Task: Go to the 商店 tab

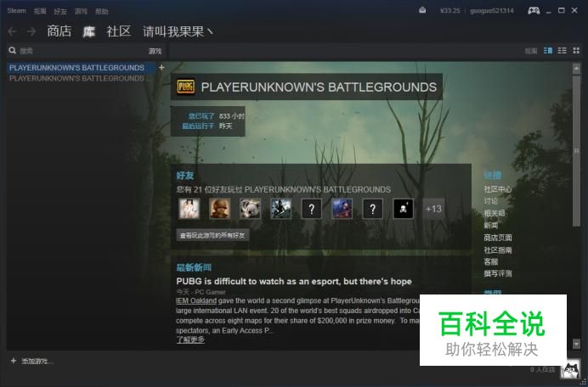Action: click(59, 31)
